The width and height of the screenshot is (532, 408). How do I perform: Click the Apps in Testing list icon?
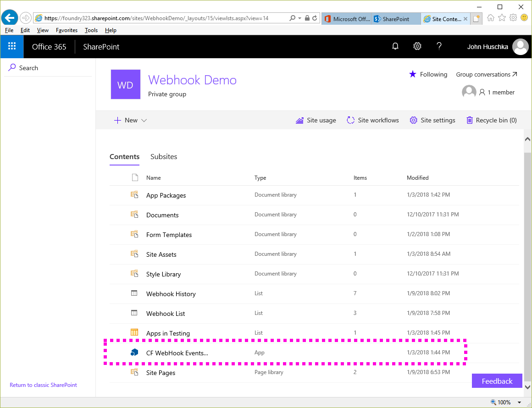coord(134,332)
